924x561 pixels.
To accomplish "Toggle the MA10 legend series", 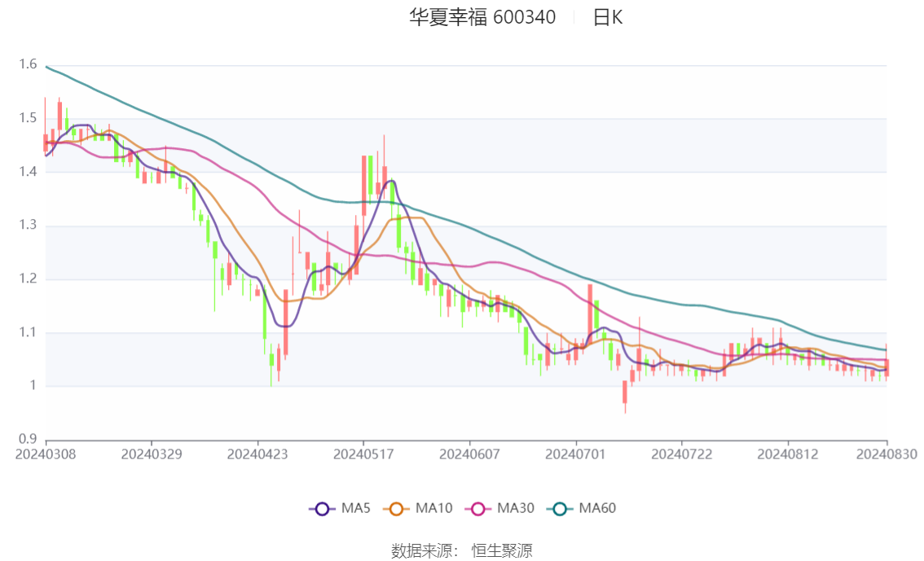I will point(418,509).
